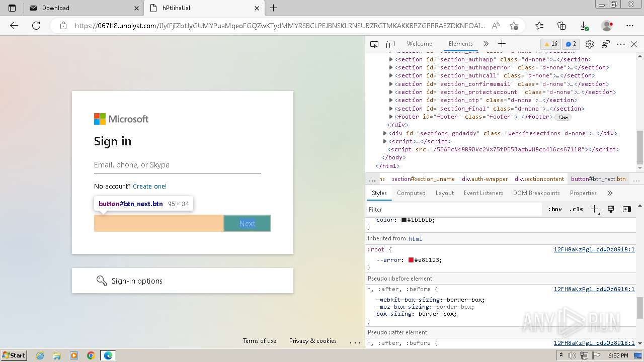This screenshot has width=644, height=362.
Task: Open the DOM Breakpoints tab
Action: 536,193
